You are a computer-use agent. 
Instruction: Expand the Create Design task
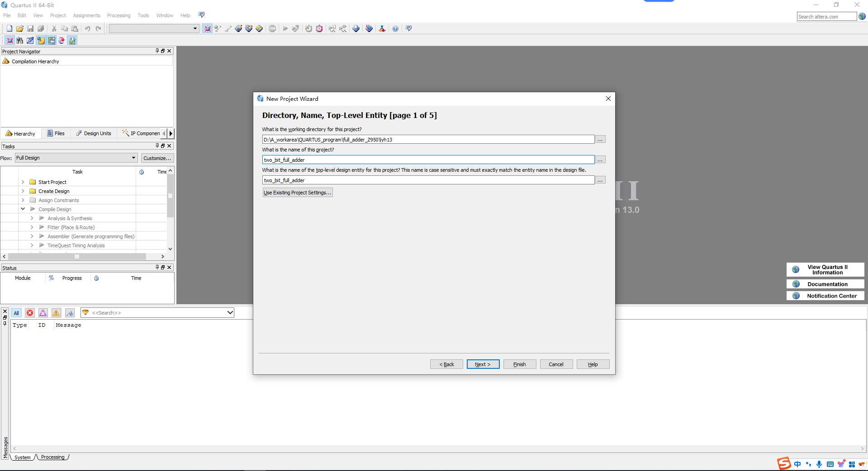pyautogui.click(x=23, y=191)
